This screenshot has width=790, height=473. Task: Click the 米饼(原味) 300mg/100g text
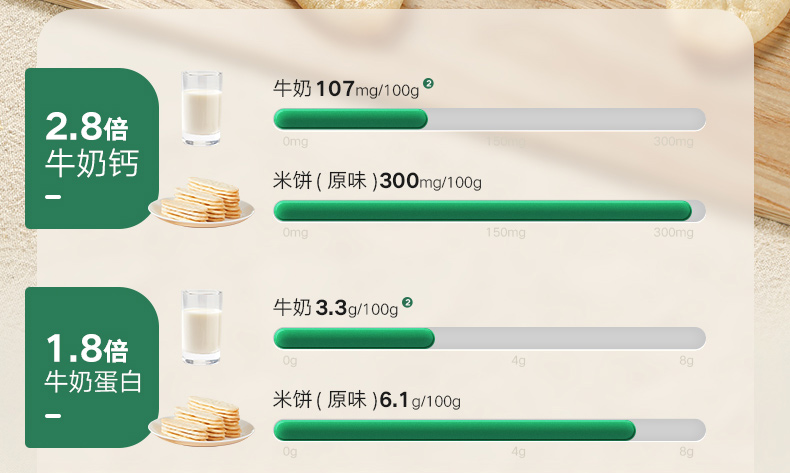pyautogui.click(x=377, y=182)
